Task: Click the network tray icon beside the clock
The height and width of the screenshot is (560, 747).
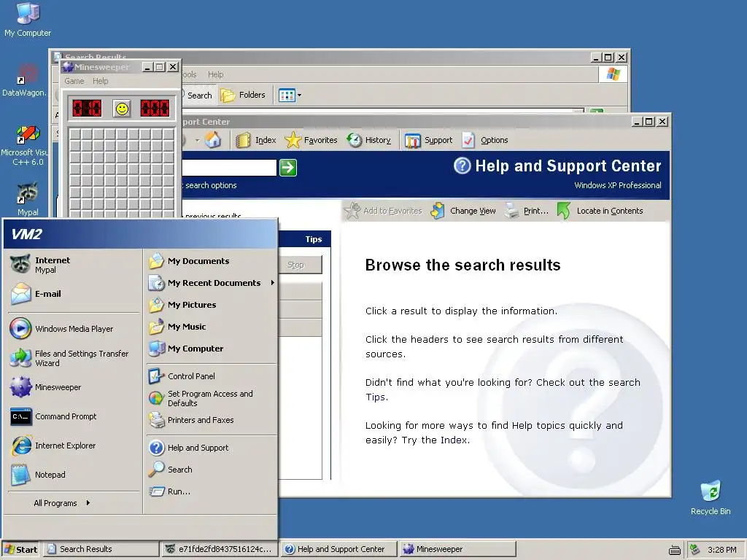Action: pos(695,550)
